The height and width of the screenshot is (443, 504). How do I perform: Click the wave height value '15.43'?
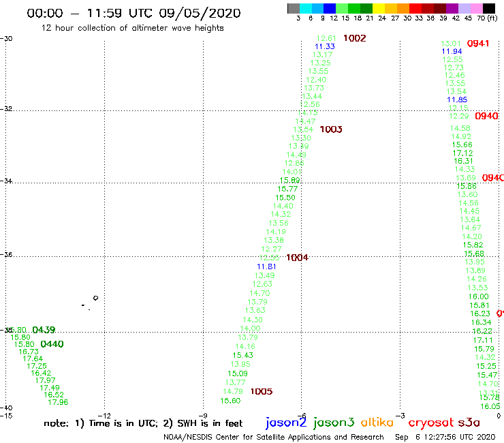[x=243, y=355]
